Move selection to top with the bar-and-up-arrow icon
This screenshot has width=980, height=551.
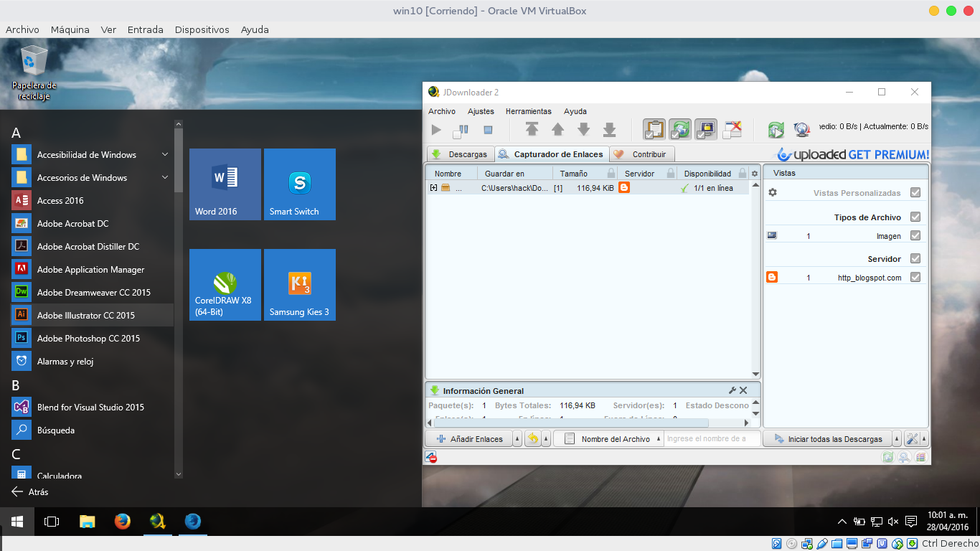pos(532,129)
